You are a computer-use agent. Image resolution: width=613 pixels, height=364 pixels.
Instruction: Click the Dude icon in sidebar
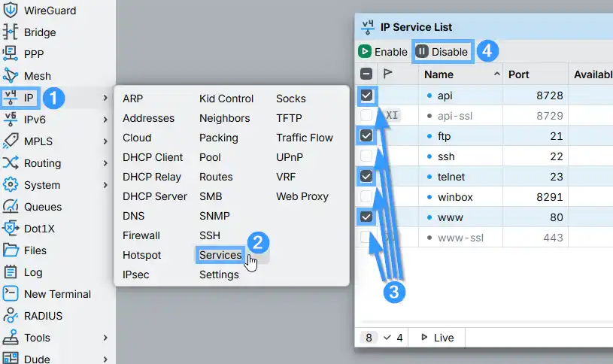pyautogui.click(x=11, y=359)
